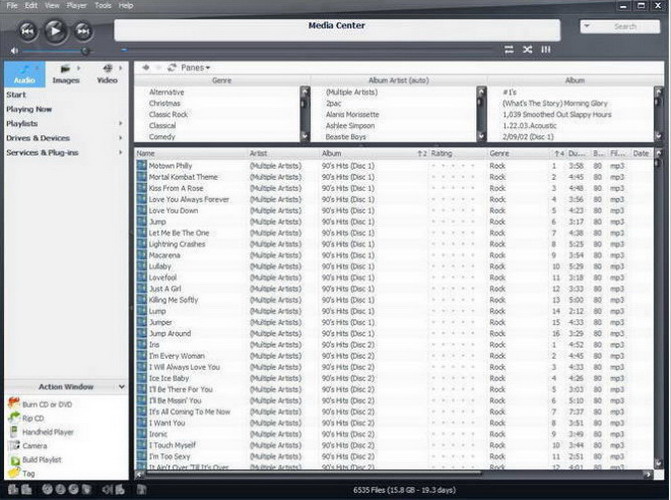The image size is (671, 500).
Task: Select the Macarena track row
Action: point(394,255)
